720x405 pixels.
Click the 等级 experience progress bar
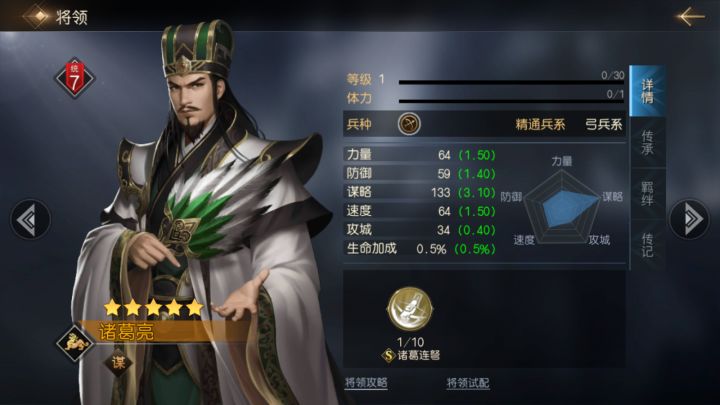[511, 82]
